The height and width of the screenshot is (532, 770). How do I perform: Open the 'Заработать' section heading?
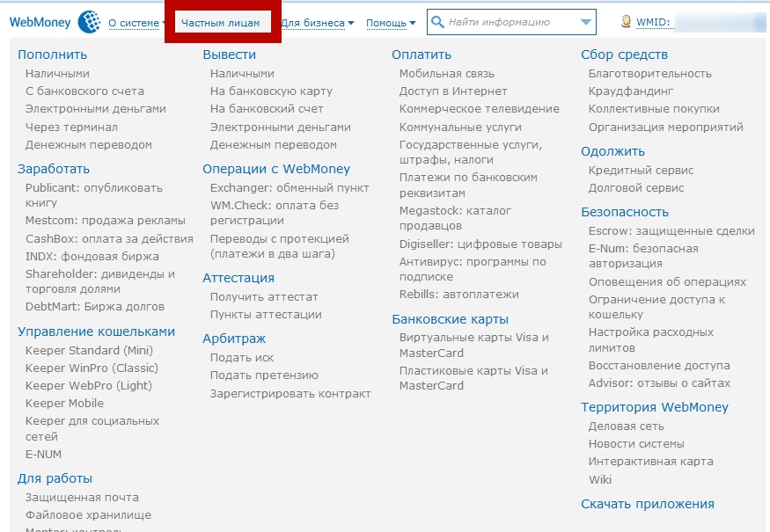[x=54, y=169]
